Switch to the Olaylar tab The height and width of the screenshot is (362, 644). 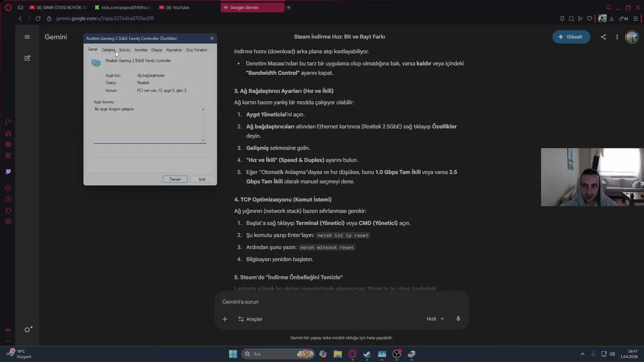157,50
